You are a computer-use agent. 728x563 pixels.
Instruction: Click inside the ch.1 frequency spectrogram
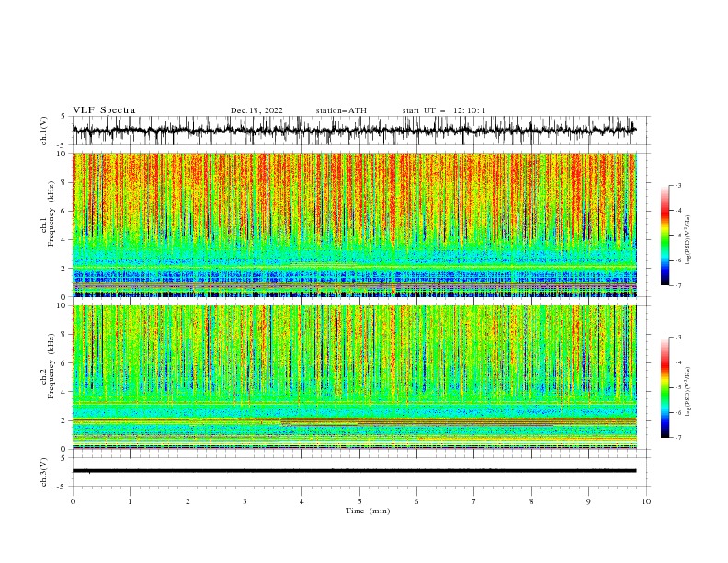tap(354, 224)
